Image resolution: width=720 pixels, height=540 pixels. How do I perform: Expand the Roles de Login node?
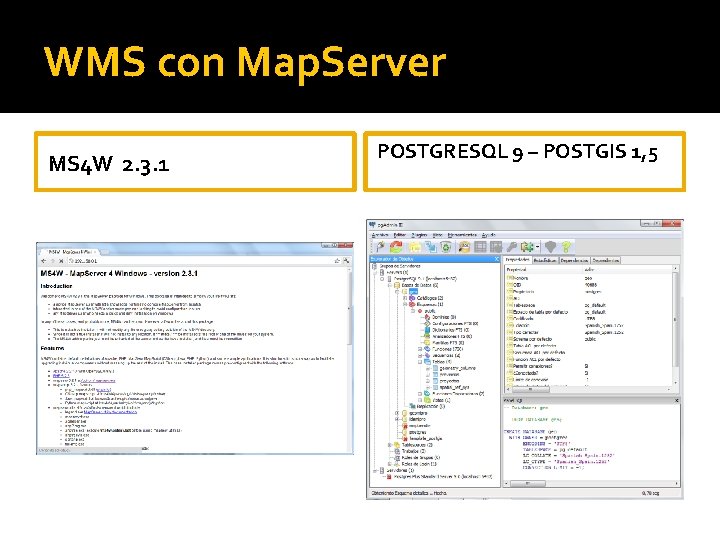(x=390, y=464)
